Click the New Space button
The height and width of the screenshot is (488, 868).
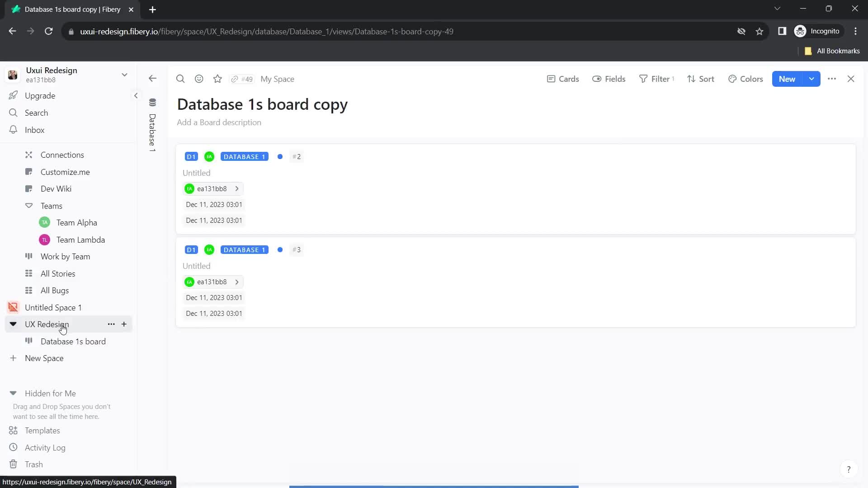(x=44, y=358)
